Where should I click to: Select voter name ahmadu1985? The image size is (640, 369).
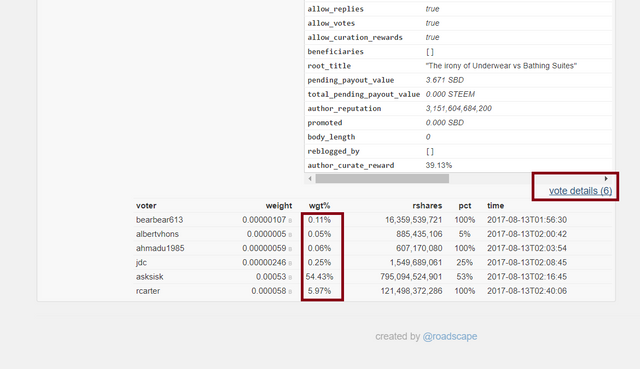click(x=160, y=248)
